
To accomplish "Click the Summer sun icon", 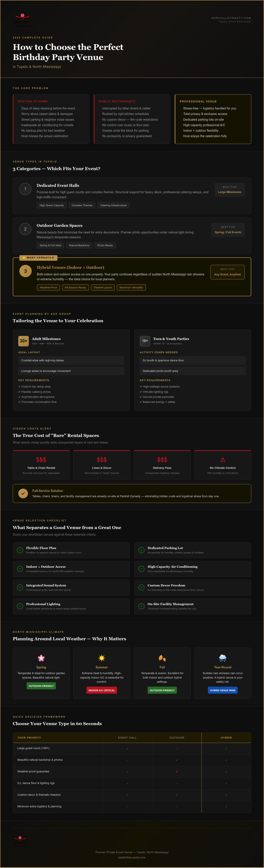I will (101, 658).
